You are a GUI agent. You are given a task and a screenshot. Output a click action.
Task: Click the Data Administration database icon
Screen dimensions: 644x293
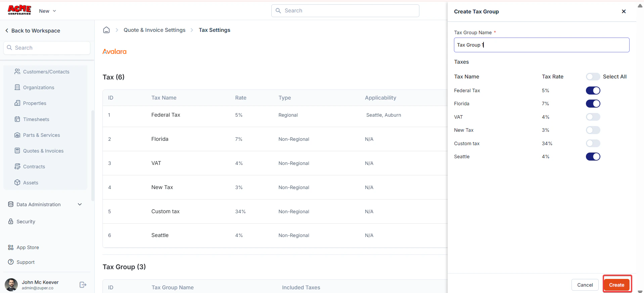click(x=11, y=204)
